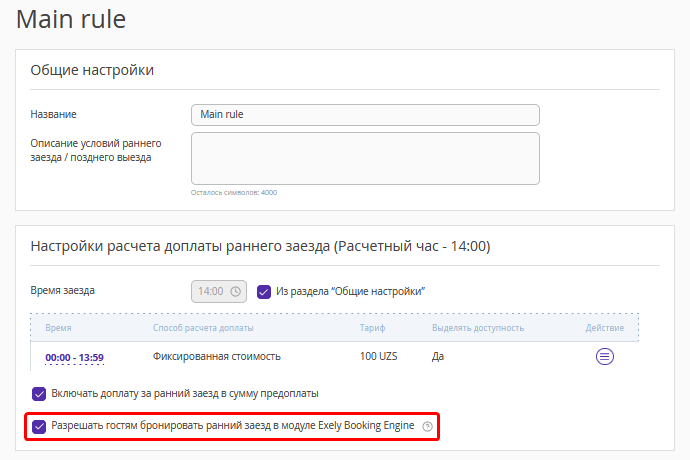The width and height of the screenshot is (690, 460).
Task: Open the 00:00 - 13:59 time period link
Action: (x=74, y=357)
